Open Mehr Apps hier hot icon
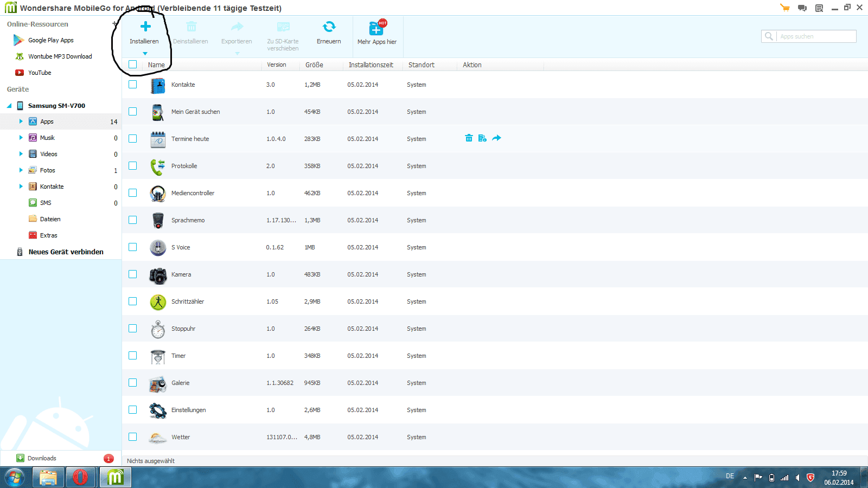 377,28
